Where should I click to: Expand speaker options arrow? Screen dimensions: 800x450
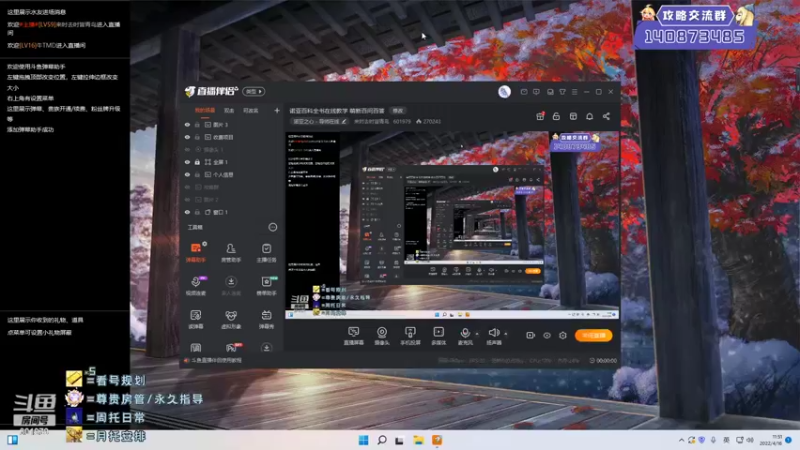point(506,334)
